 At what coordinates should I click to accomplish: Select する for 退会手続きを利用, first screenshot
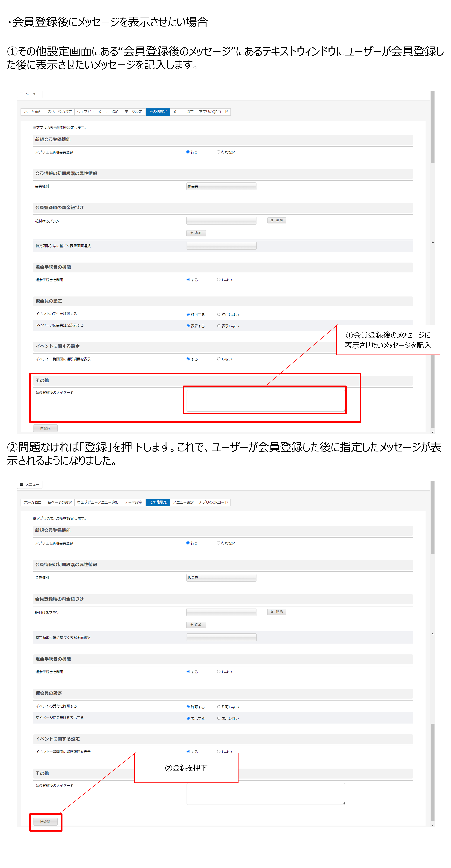[x=188, y=280]
